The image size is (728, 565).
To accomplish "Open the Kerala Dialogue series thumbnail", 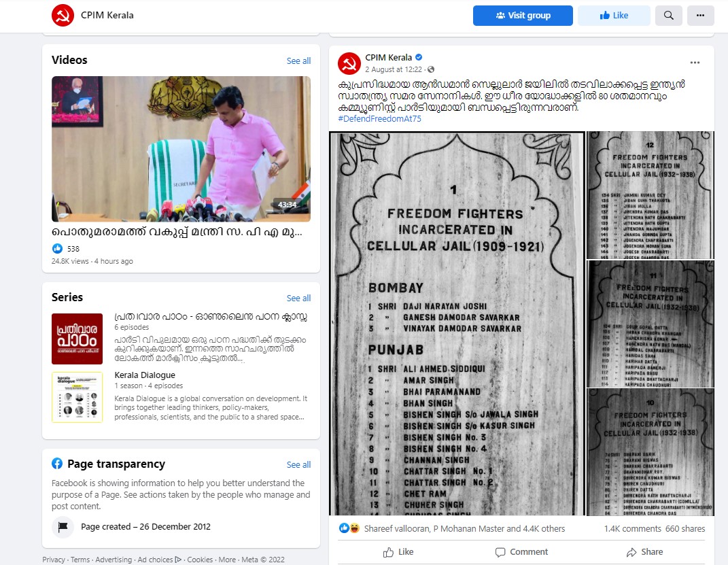I will pos(77,397).
